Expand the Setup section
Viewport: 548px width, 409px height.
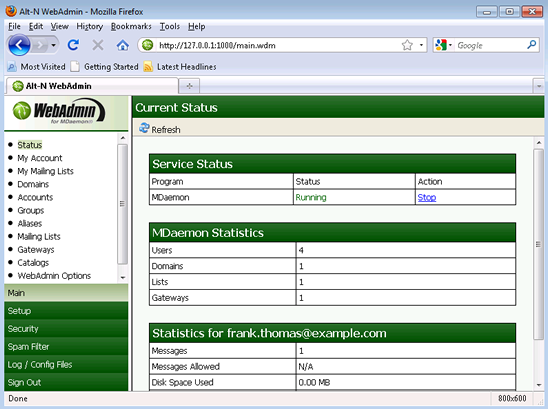coord(66,311)
